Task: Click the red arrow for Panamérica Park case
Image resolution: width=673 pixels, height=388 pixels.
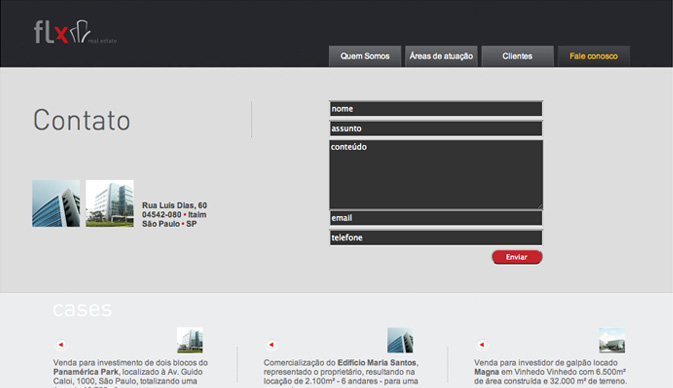Action: pyautogui.click(x=61, y=345)
